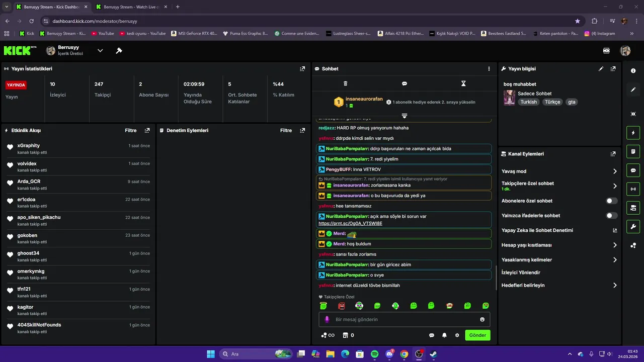Expand Hesap yaşı kısıtlaması options

point(615,245)
